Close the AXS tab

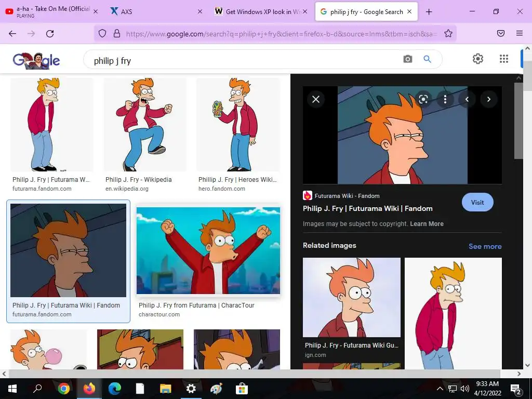pos(200,11)
